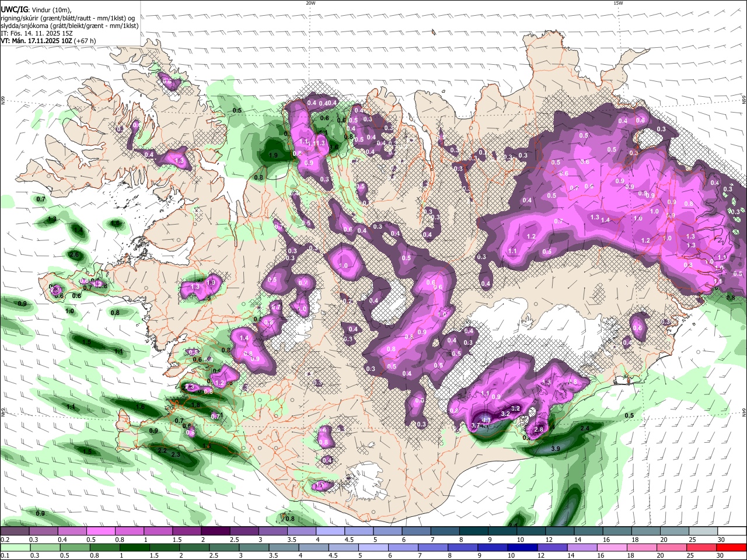Click the '4.3' value in purple snow area
Viewport: 747px width, 560px height.
click(x=486, y=419)
